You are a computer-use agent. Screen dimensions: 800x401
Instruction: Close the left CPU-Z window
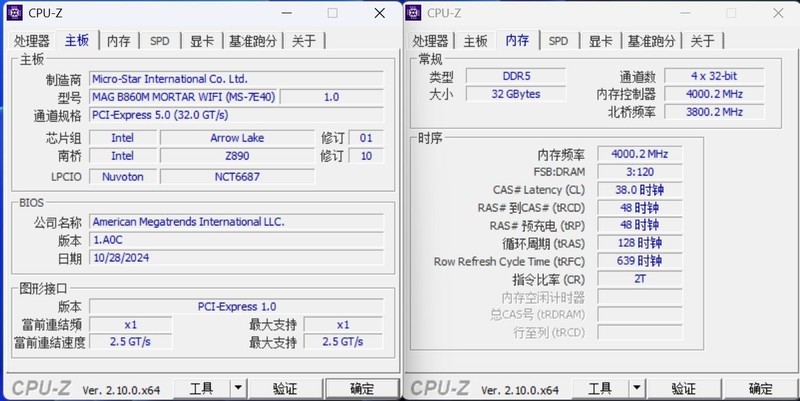(380, 13)
